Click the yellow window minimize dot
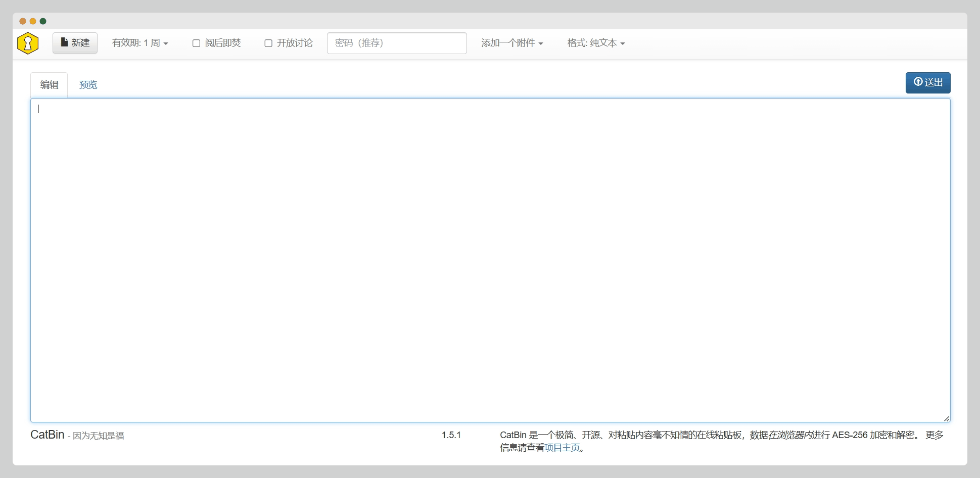The height and width of the screenshot is (478, 980). [33, 21]
